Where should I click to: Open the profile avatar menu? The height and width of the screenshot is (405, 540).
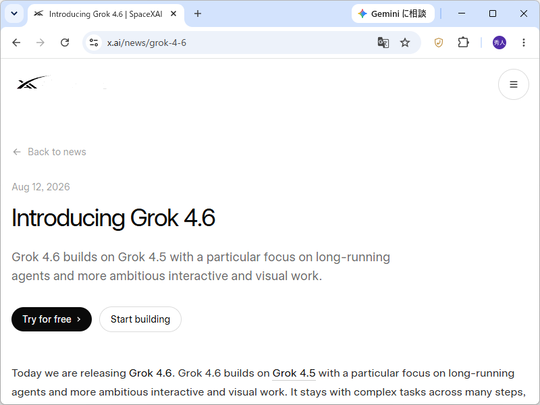click(499, 43)
